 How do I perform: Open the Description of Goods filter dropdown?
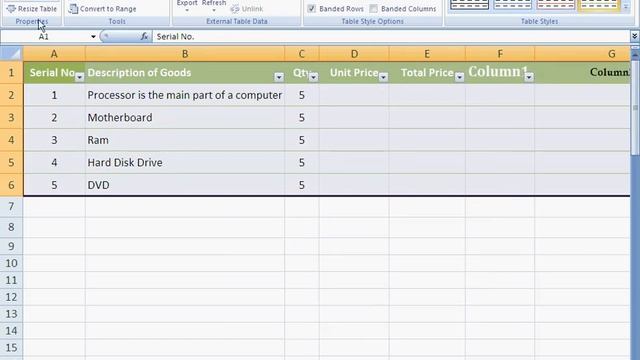click(279, 77)
